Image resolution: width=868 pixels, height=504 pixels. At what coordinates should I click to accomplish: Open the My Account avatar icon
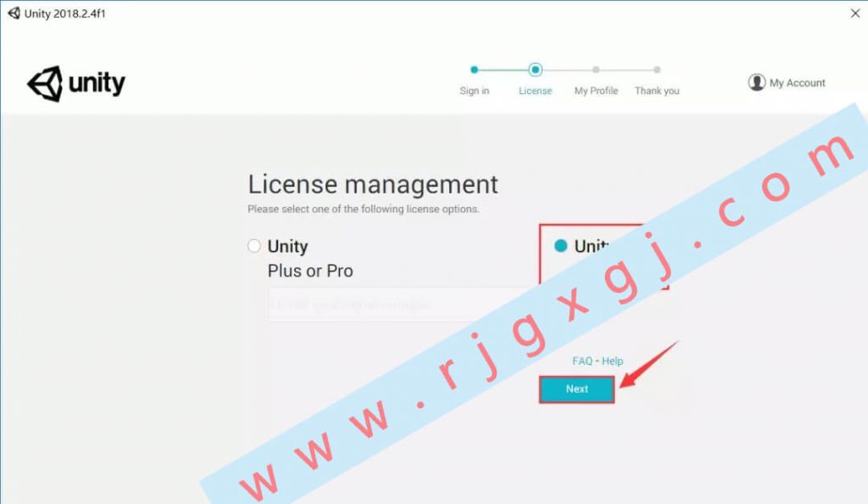click(x=756, y=82)
